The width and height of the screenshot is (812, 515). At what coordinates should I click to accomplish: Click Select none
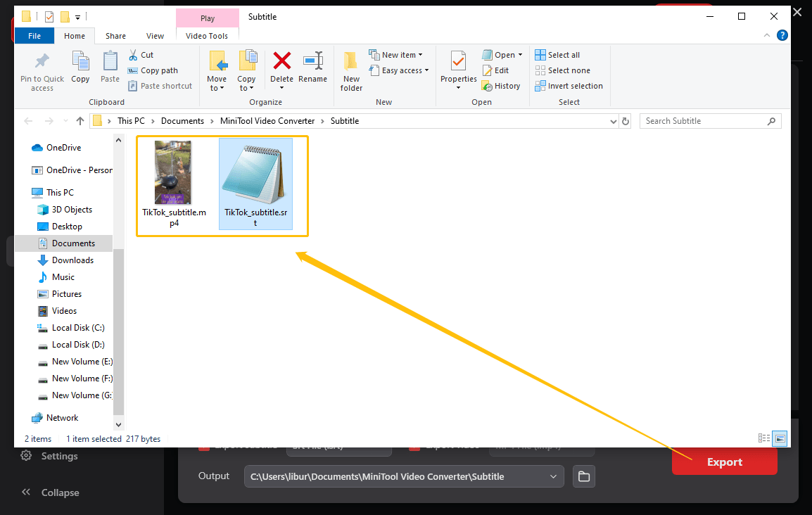[562, 70]
